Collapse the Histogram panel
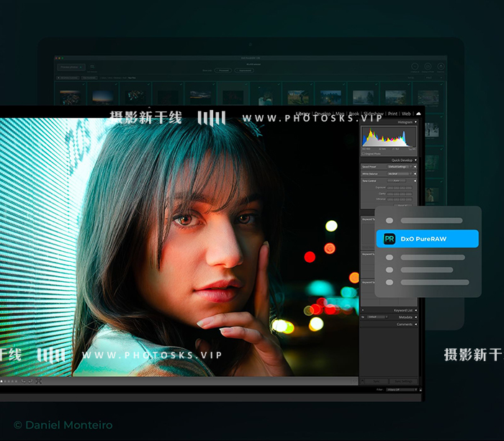Screen dimensions: 504x441 415,122
